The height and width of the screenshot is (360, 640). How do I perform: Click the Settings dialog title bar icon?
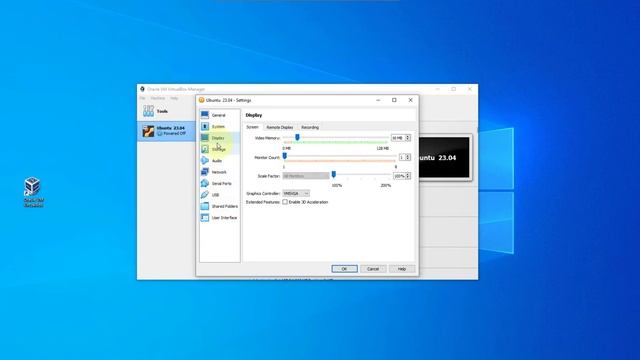(202, 100)
